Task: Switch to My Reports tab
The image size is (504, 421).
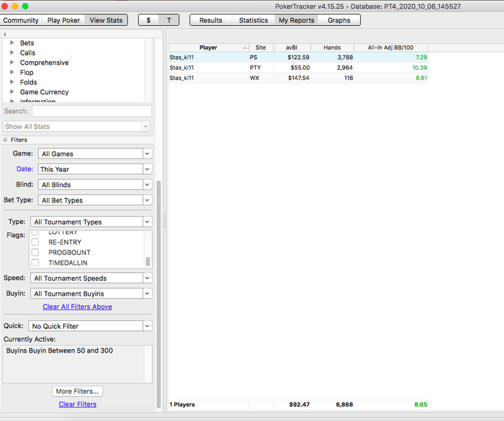Action: coord(297,20)
